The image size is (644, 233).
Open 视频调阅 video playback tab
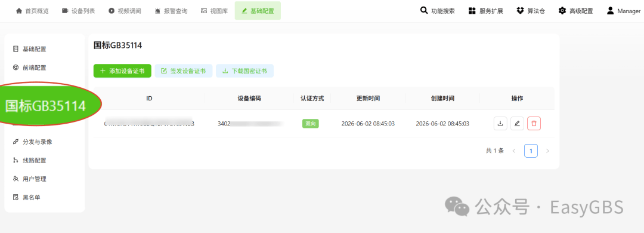(125, 11)
